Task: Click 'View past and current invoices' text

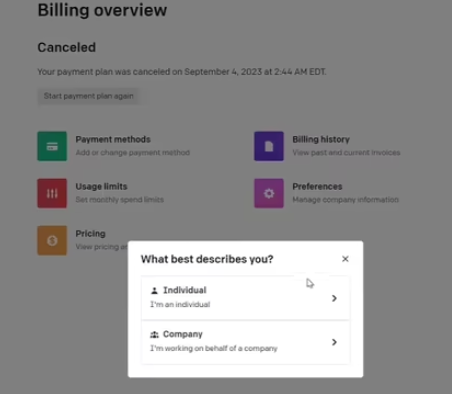Action: point(346,153)
